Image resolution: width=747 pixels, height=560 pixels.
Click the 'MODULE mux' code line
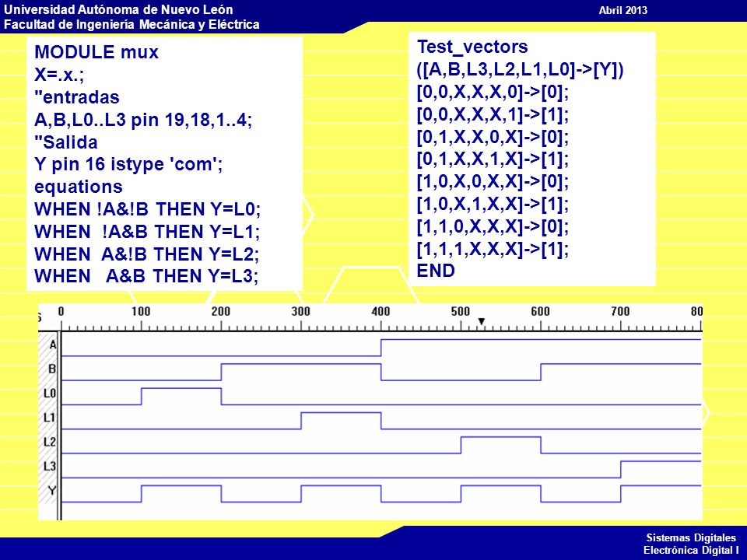96,52
